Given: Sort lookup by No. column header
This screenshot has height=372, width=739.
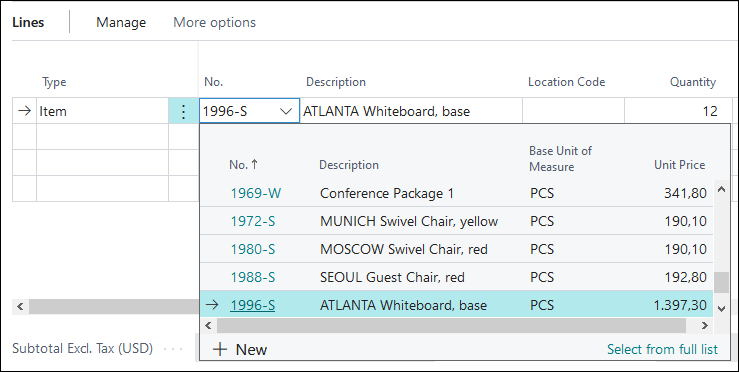Looking at the screenshot, I should point(243,165).
